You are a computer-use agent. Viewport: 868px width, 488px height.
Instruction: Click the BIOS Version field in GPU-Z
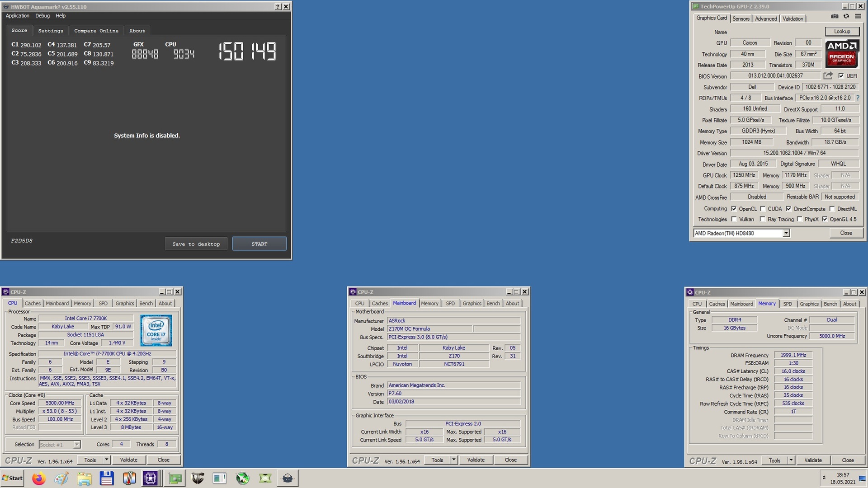[x=775, y=76]
